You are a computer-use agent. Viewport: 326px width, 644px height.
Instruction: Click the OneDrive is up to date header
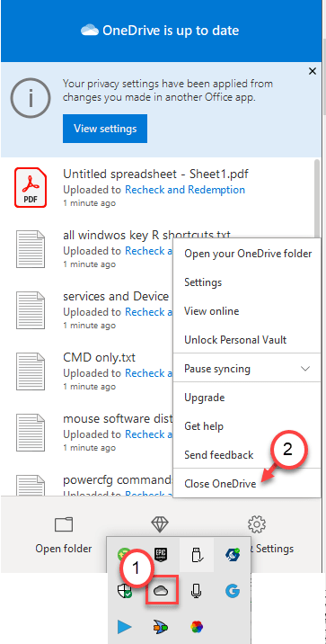pos(160,31)
